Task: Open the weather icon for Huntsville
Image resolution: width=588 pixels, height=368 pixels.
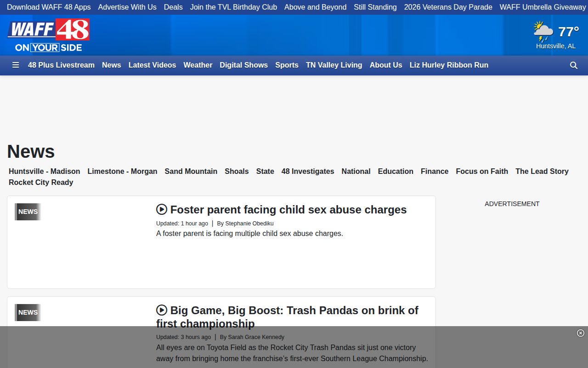Action: click(x=543, y=31)
